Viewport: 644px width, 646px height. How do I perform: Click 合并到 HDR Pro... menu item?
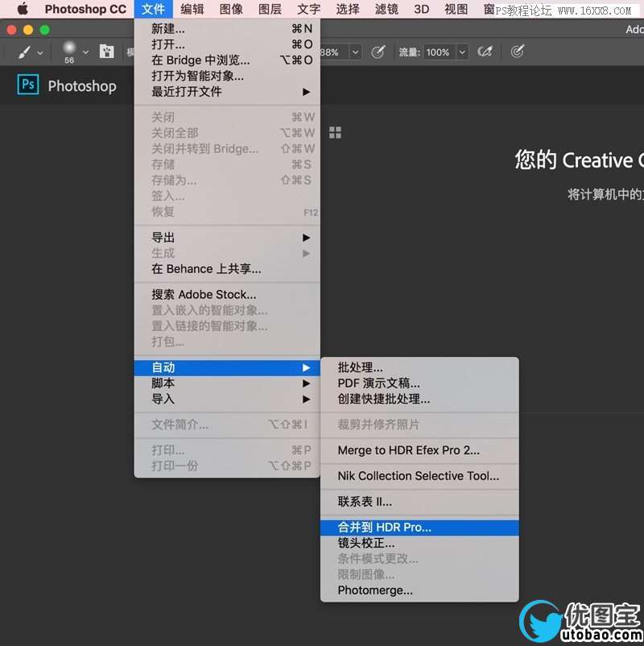pyautogui.click(x=419, y=528)
